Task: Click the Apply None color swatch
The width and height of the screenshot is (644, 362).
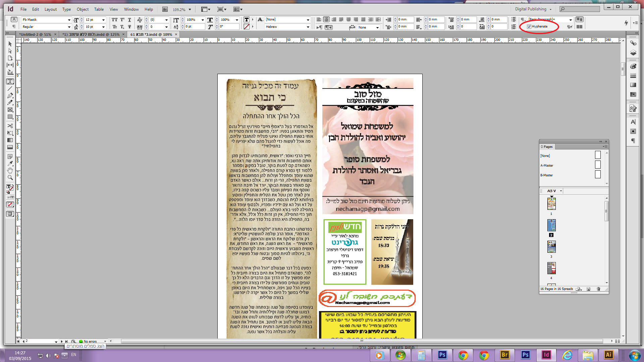Action: (x=10, y=204)
